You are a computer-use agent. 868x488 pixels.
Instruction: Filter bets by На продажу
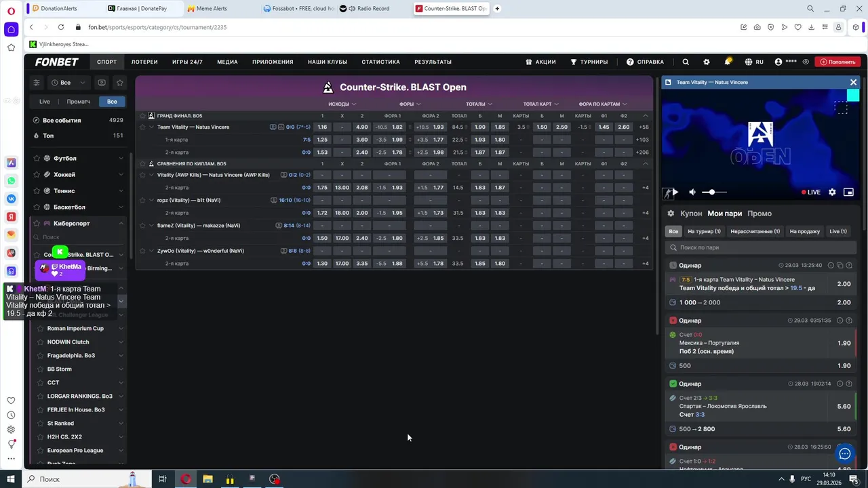click(x=805, y=231)
